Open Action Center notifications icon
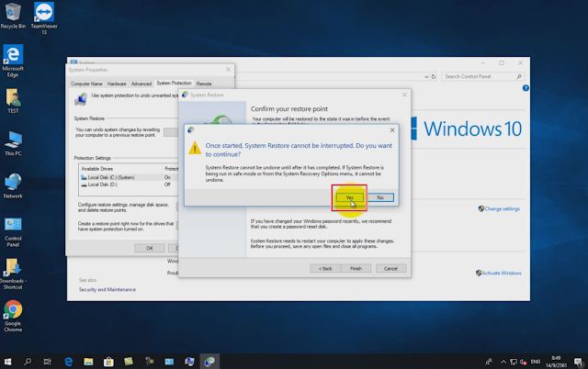588x369 pixels. pyautogui.click(x=578, y=362)
